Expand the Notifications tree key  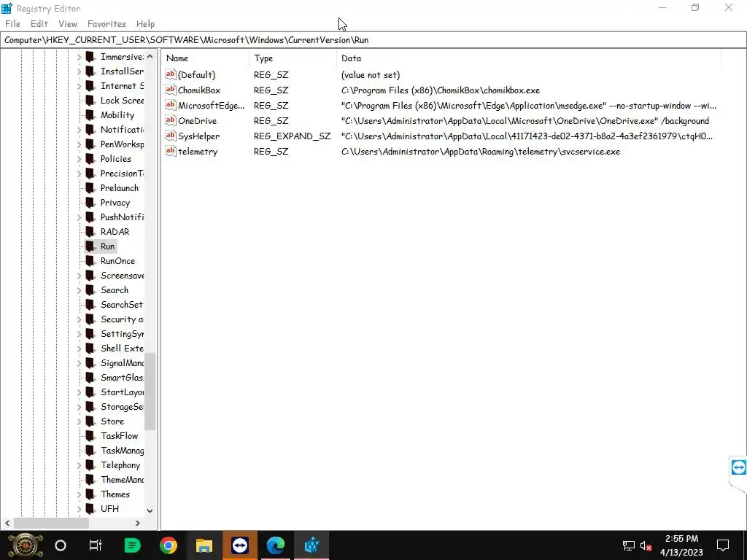click(79, 130)
